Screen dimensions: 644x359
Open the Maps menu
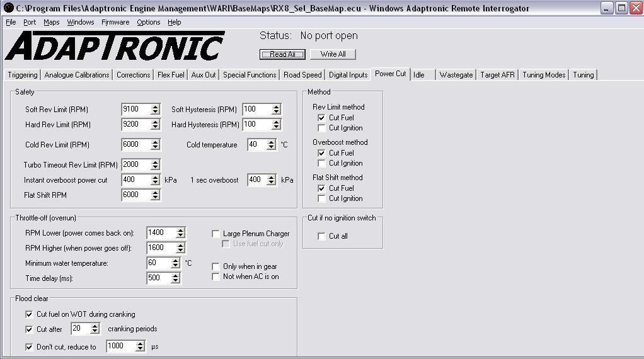[x=51, y=22]
